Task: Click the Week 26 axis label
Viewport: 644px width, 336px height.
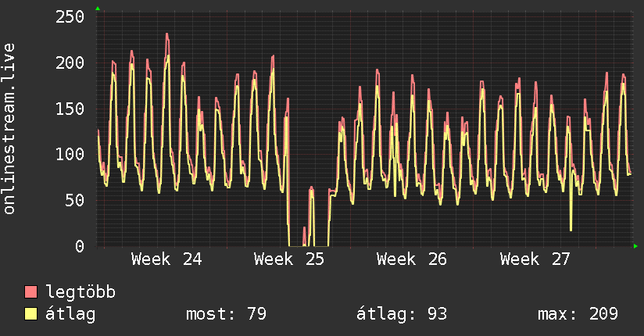Action: coord(412,259)
